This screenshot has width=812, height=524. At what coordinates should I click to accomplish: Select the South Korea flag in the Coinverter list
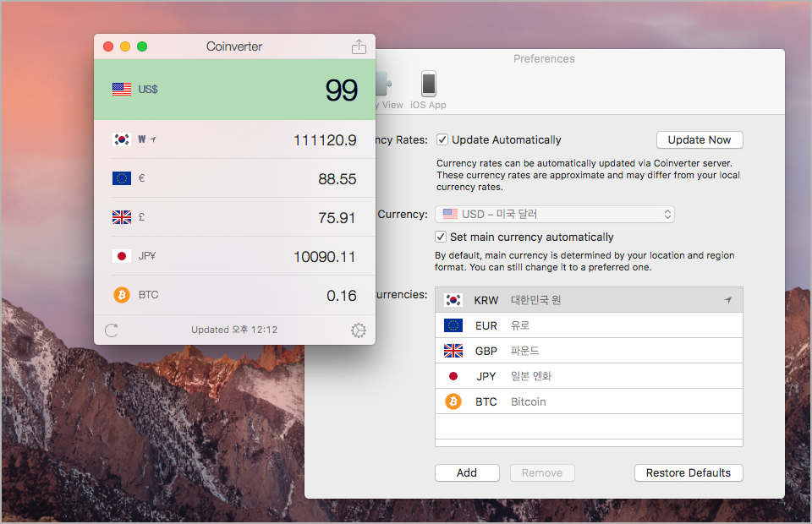[122, 139]
